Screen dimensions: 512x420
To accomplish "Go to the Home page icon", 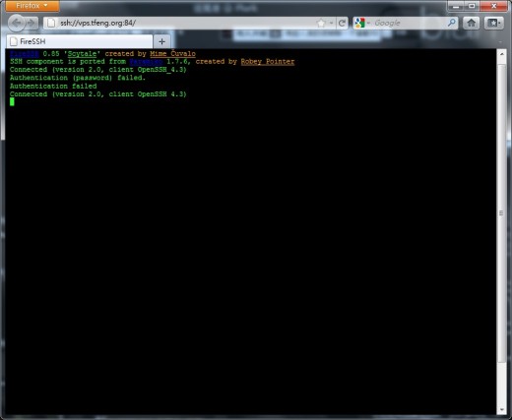I will click(x=472, y=23).
